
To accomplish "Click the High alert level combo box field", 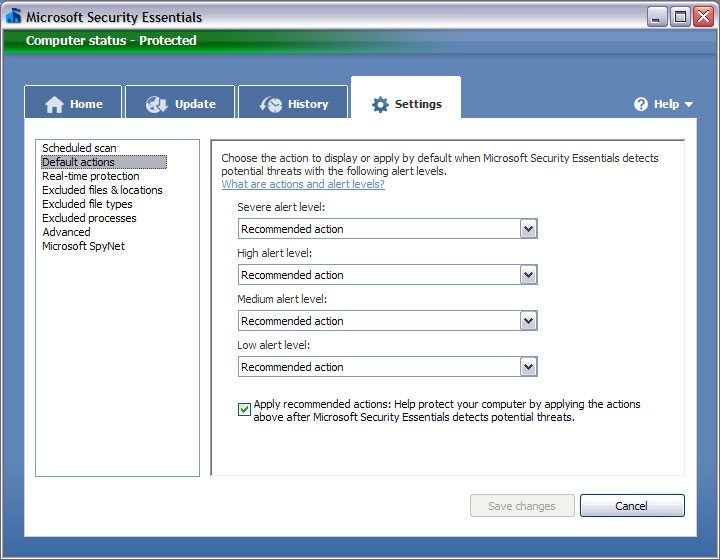I will point(388,274).
